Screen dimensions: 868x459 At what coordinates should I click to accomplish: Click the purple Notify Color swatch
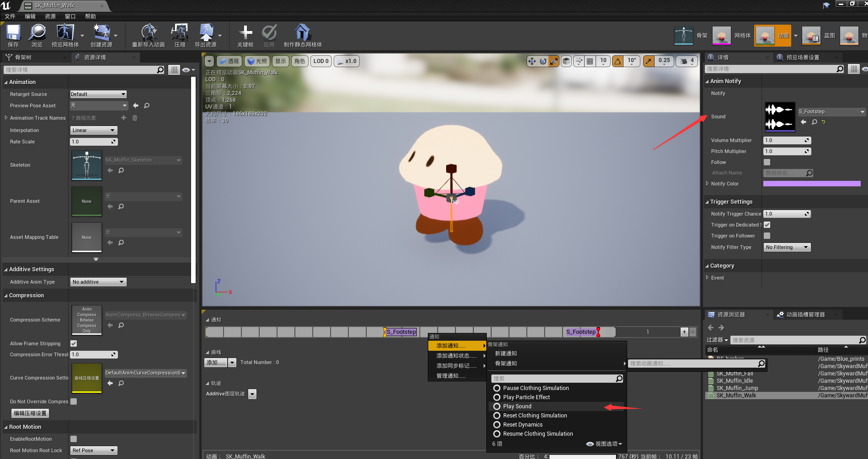click(x=811, y=184)
